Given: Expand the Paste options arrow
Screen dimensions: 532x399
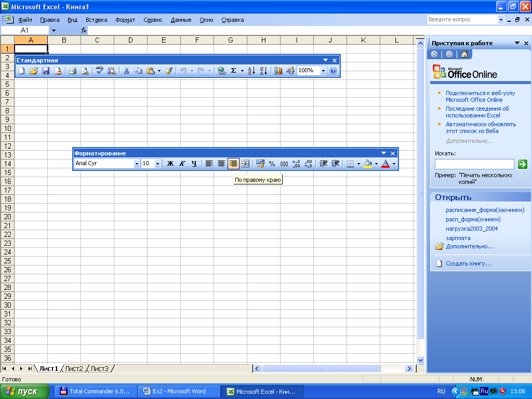Looking at the screenshot, I should 159,71.
